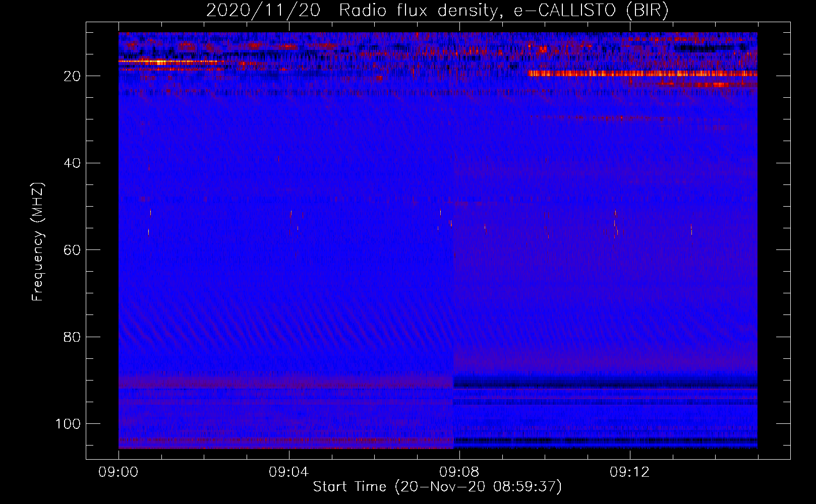Click the 40 MHz frequency tick label

(x=73, y=163)
